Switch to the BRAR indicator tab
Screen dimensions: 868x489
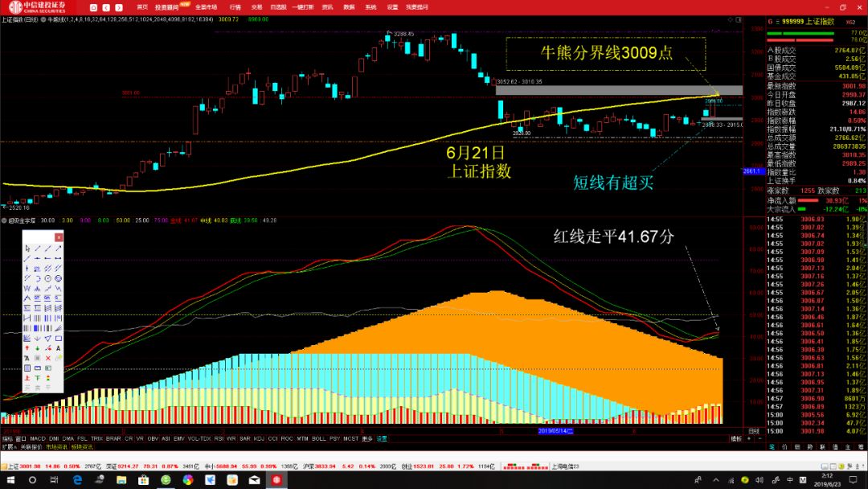click(113, 438)
